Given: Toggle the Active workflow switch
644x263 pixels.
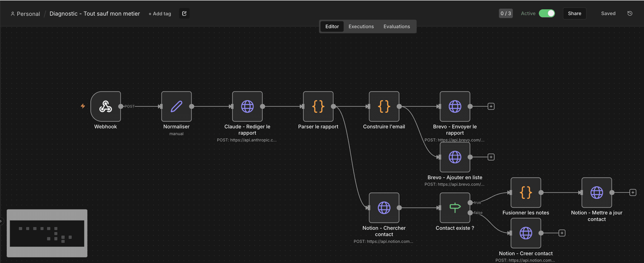Looking at the screenshot, I should point(547,13).
